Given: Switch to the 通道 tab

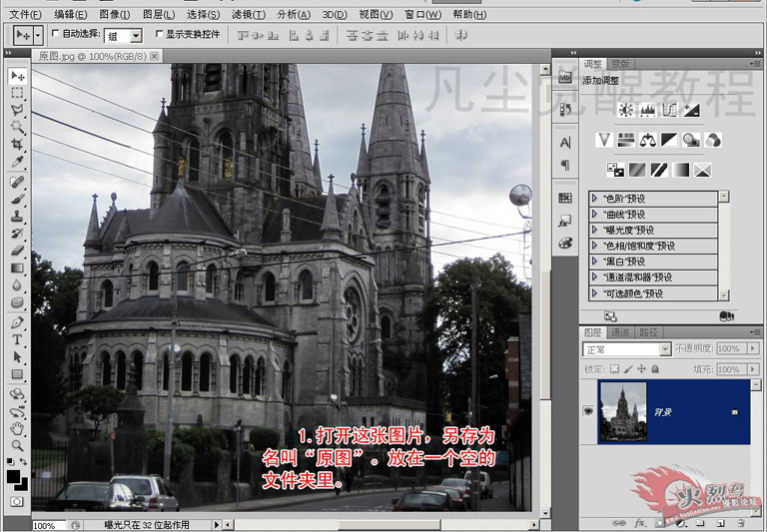Looking at the screenshot, I should coord(620,332).
